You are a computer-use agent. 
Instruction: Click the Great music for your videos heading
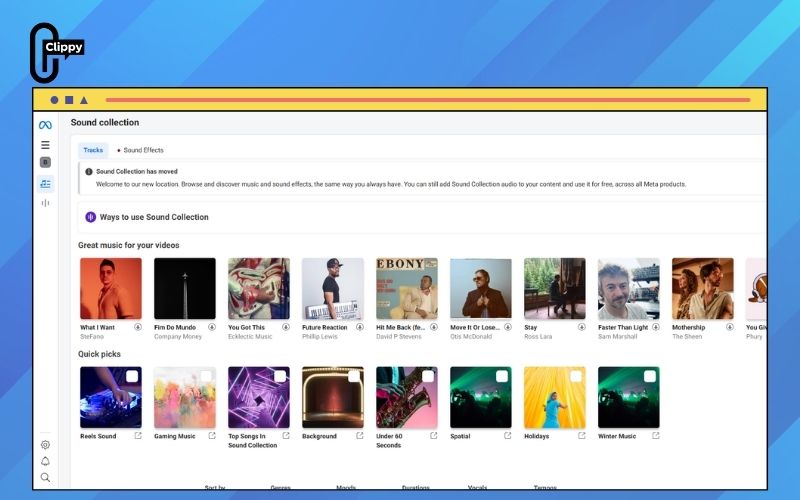click(x=129, y=245)
